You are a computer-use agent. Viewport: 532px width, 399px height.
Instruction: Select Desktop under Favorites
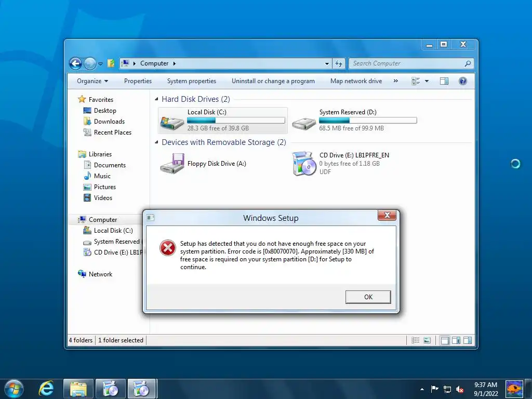pos(105,111)
